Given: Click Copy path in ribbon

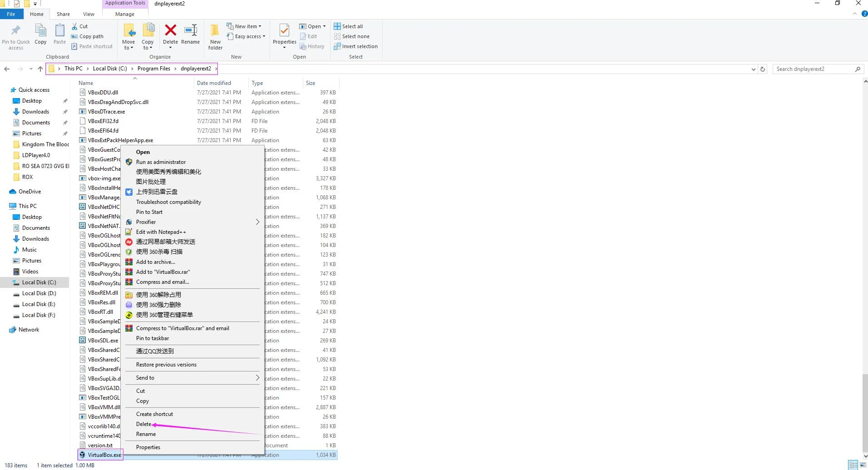Looking at the screenshot, I should click(x=87, y=36).
